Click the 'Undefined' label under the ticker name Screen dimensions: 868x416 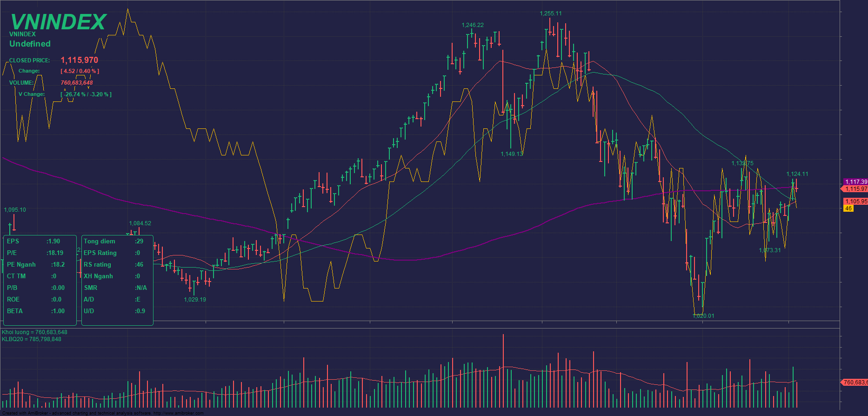pyautogui.click(x=30, y=44)
